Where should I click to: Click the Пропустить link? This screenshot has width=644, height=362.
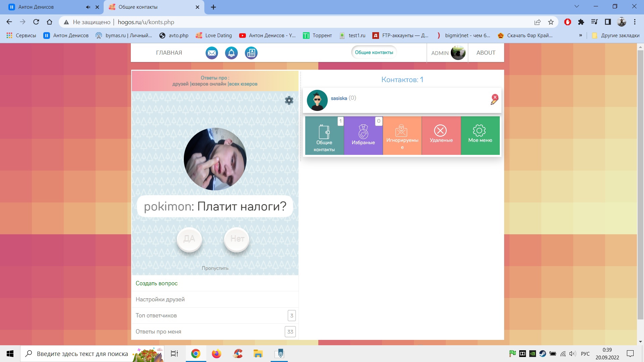point(215,268)
